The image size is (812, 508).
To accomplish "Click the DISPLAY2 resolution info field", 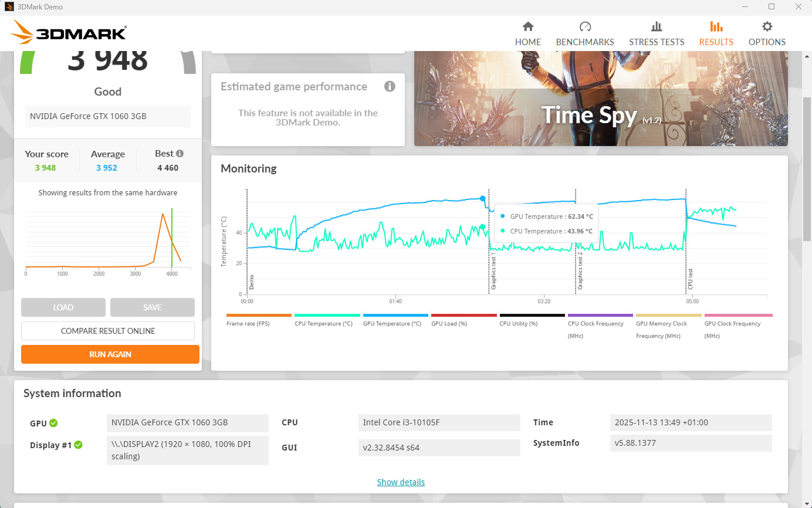I will coord(188,450).
